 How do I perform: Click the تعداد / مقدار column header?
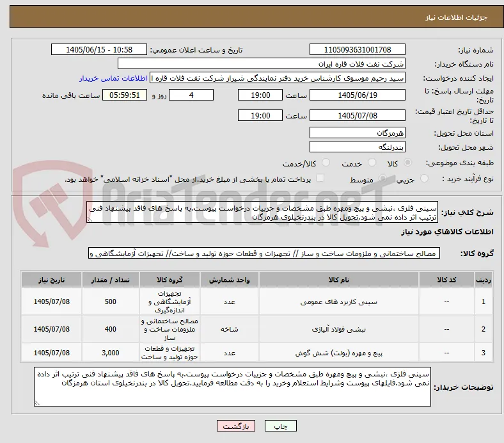click(x=111, y=280)
